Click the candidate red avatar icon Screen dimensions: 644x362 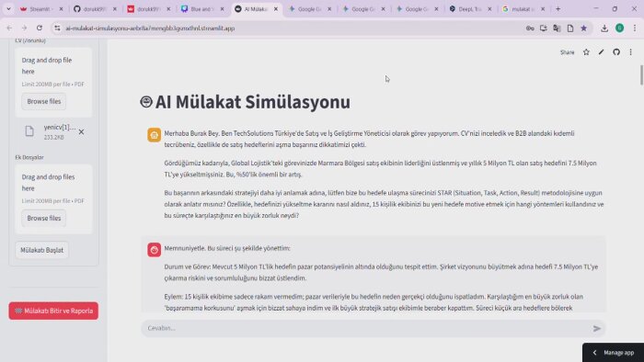coord(154,250)
